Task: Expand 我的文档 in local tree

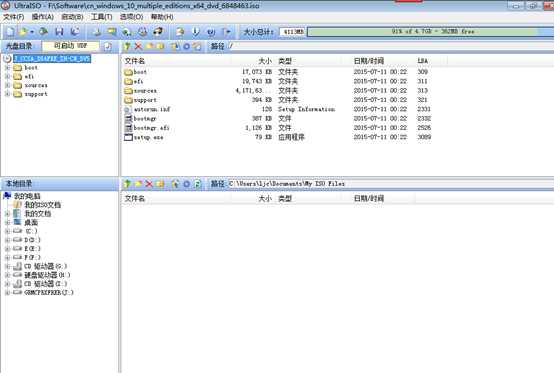Action: coord(7,213)
